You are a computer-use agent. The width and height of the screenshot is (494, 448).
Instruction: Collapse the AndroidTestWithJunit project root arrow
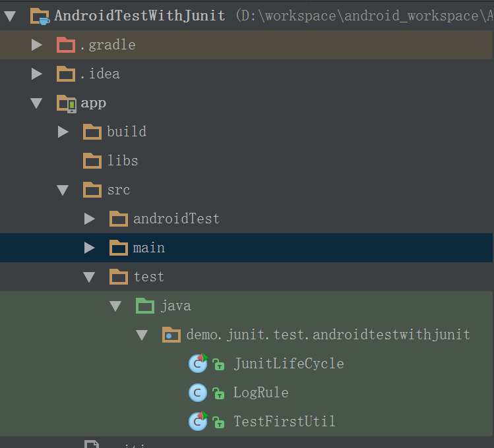click(x=10, y=16)
